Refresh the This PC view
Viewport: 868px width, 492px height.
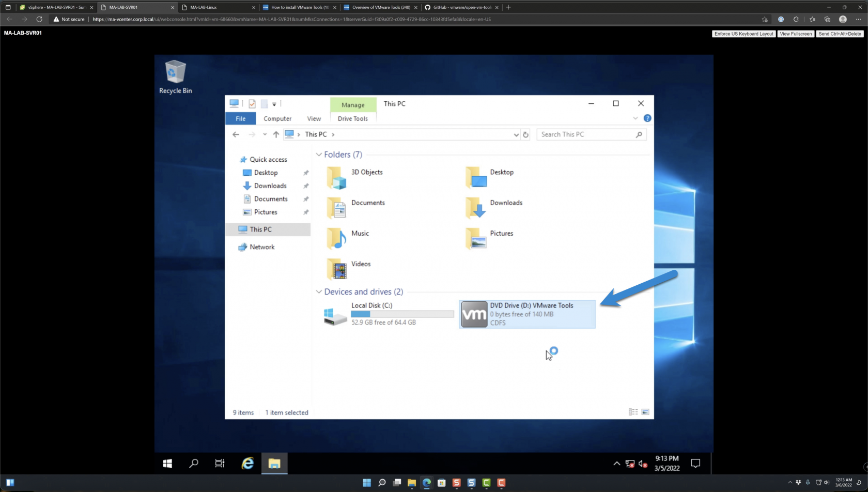click(x=526, y=134)
